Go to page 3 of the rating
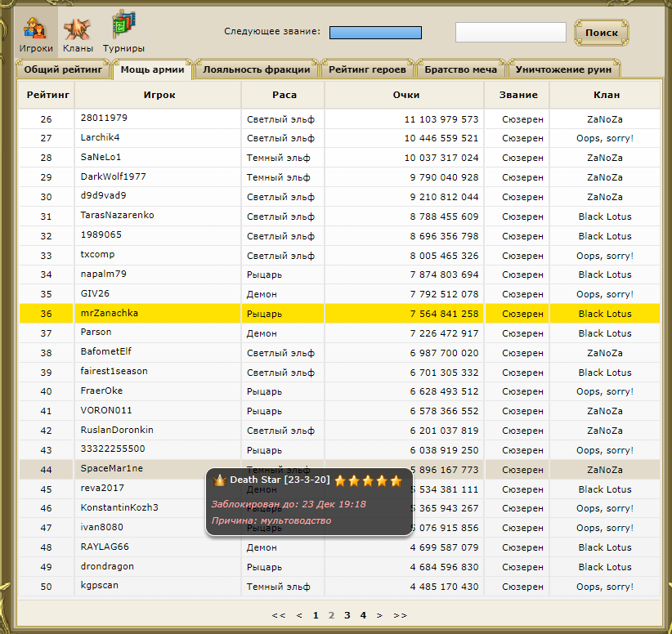Viewport: 672px width, 634px height. (x=347, y=615)
